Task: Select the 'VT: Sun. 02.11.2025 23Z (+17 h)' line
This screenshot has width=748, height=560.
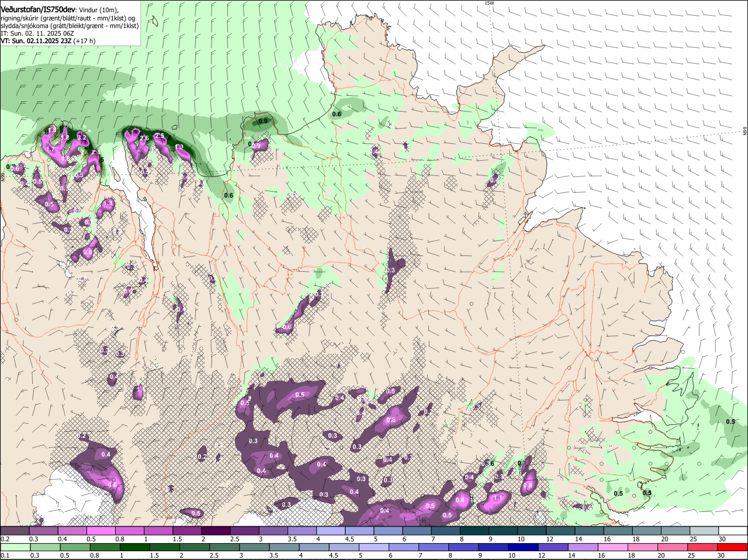Action: tap(48, 41)
